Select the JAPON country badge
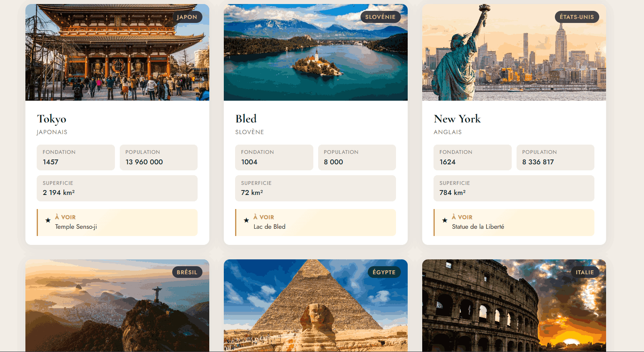Image resolution: width=644 pixels, height=352 pixels. (187, 17)
